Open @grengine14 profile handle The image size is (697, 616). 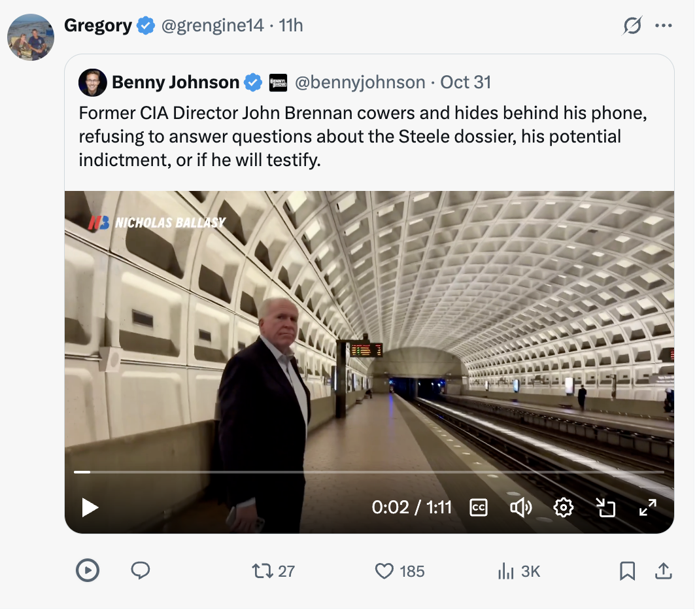(212, 26)
